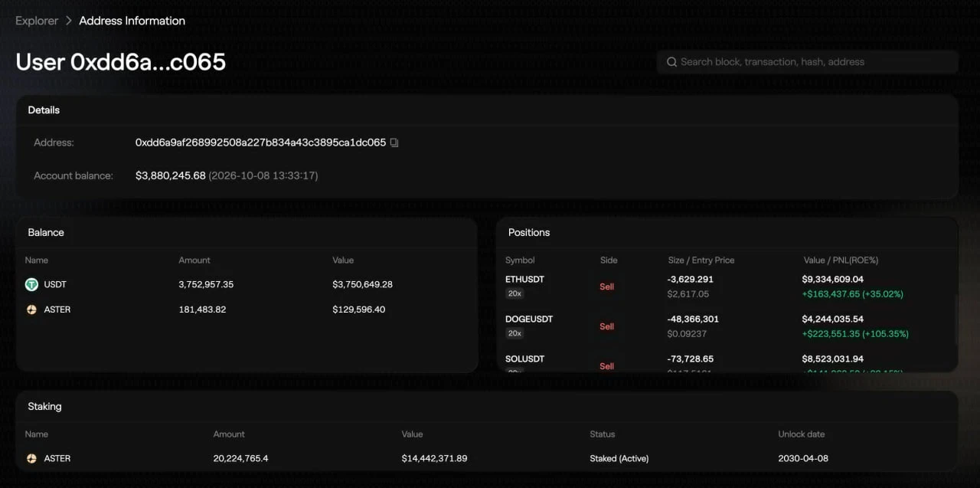Click the USDT value $3,750,649.28
Viewport: 980px width, 488px height.
362,284
